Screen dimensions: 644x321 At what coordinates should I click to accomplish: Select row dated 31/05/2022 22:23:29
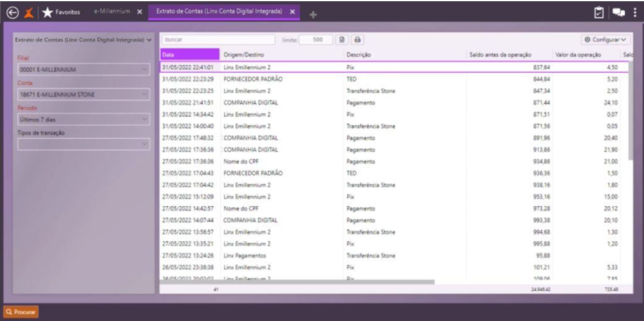click(x=393, y=79)
